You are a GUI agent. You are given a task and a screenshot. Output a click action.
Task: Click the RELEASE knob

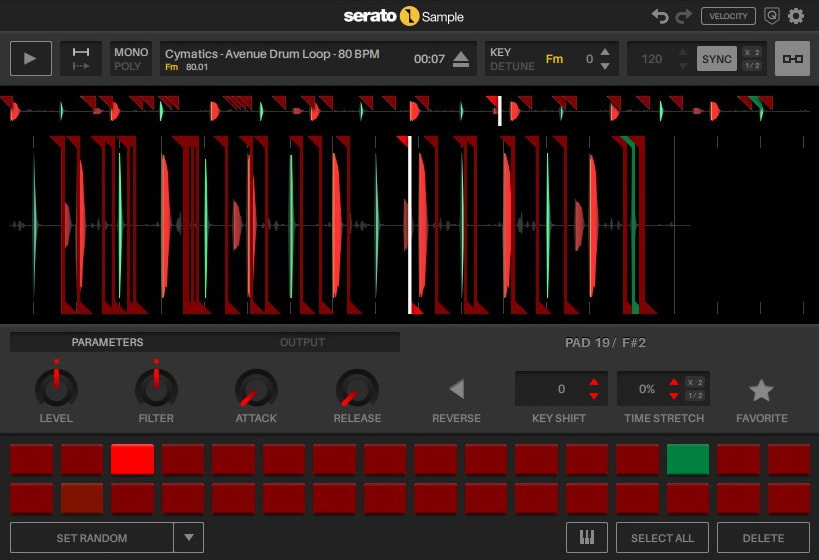pos(357,389)
